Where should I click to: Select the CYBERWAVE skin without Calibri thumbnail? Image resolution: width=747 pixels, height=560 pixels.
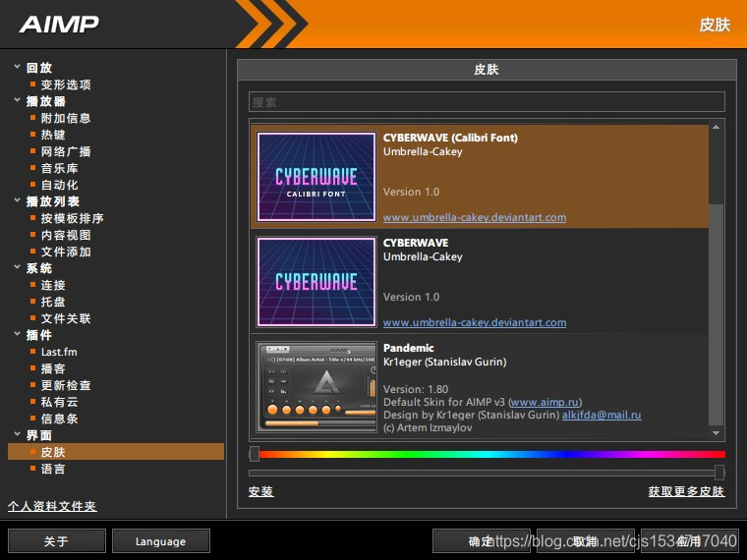[316, 282]
